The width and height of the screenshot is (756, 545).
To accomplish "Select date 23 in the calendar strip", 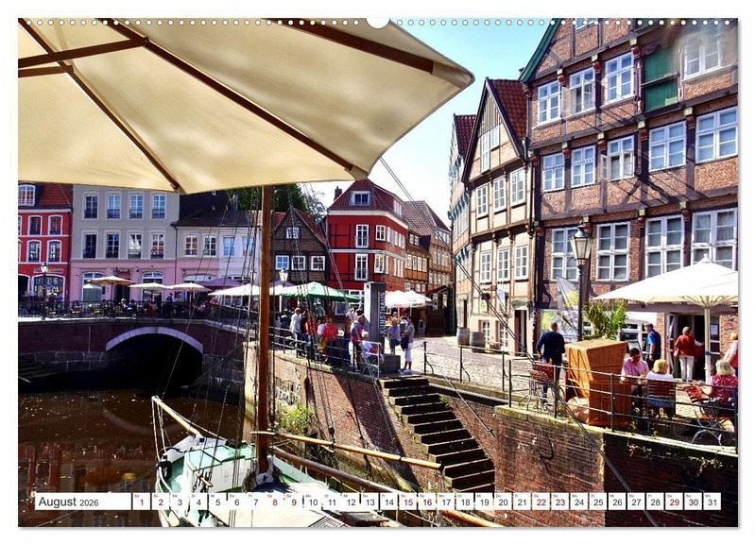I will pos(560,502).
